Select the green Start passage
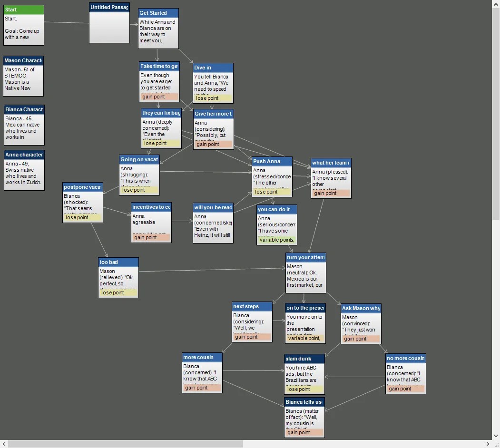Image resolution: width=500 pixels, height=448 pixels. point(24,25)
